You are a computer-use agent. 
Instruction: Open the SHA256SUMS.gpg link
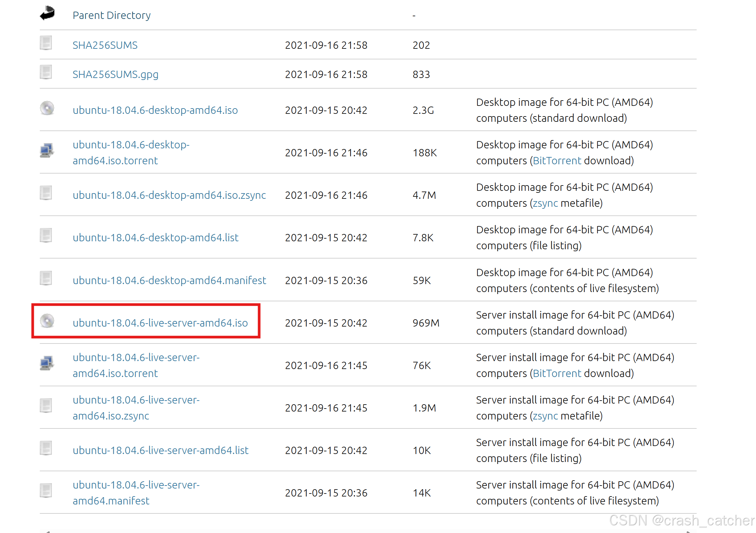pos(115,74)
